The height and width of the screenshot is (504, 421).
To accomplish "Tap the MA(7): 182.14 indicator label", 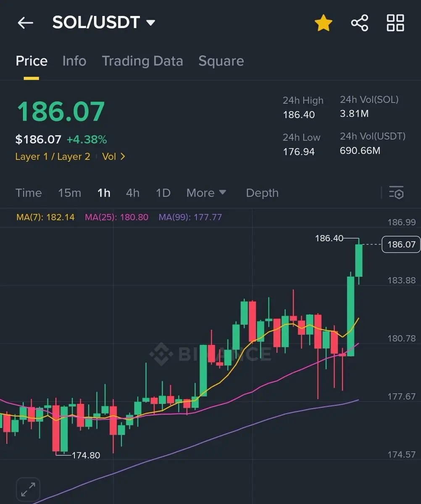I will tap(45, 217).
